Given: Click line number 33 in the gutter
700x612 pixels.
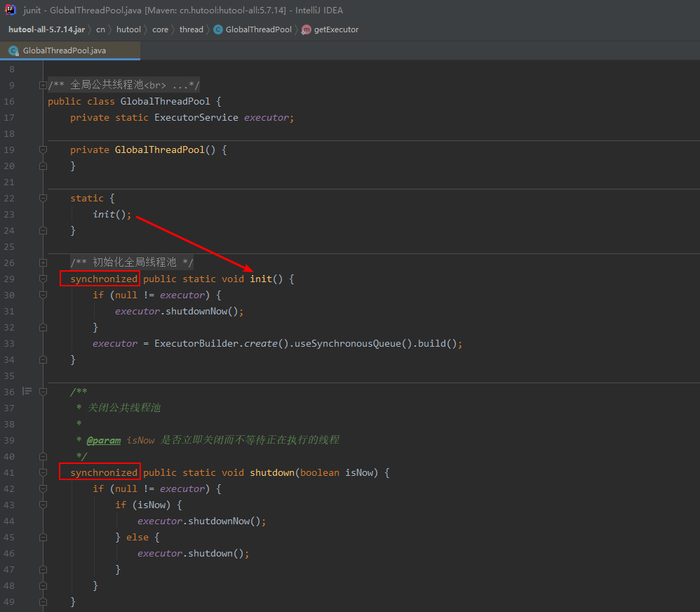Looking at the screenshot, I should (x=9, y=343).
